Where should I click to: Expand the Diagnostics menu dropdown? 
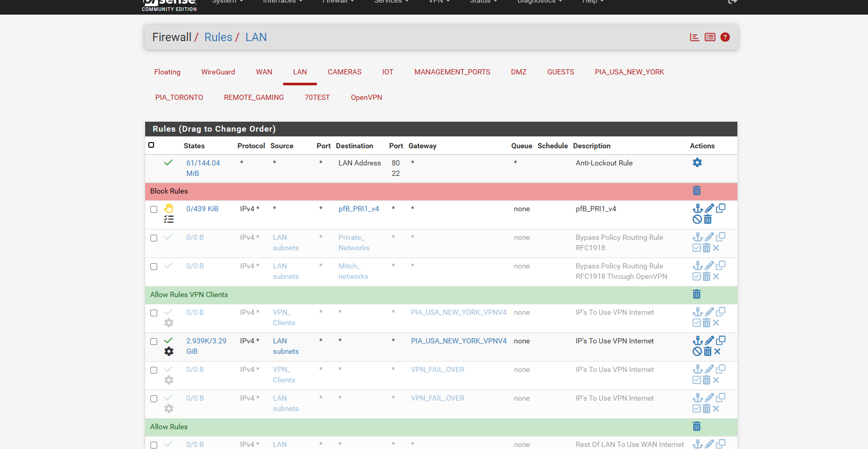point(540,2)
